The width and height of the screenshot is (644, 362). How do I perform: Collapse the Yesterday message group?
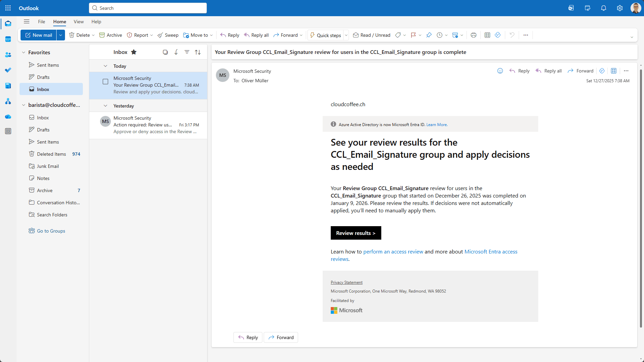click(105, 106)
